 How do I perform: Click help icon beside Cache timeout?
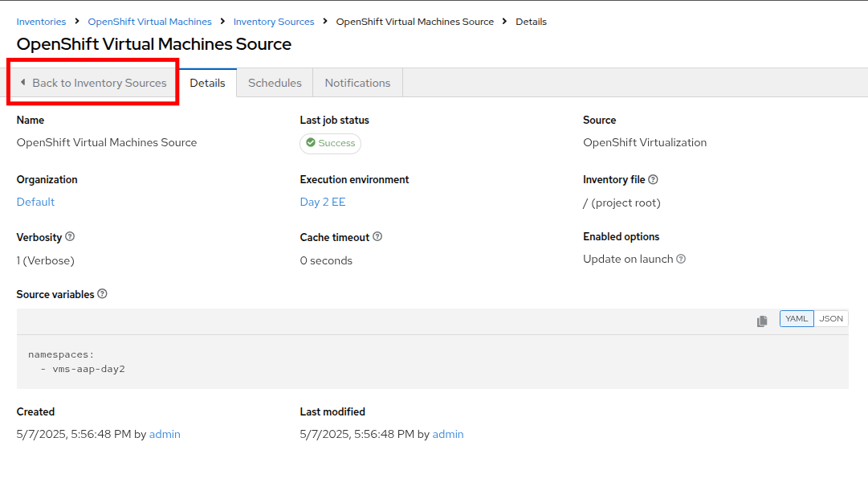pyautogui.click(x=377, y=237)
